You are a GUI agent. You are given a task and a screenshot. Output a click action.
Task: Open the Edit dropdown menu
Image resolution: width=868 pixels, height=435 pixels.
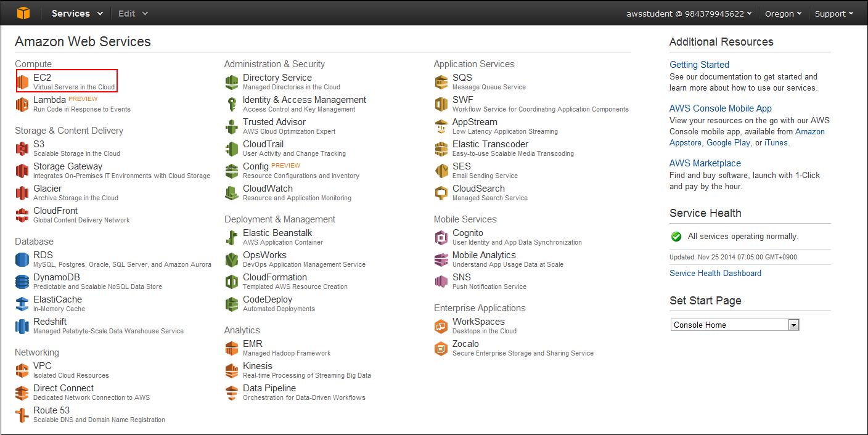click(133, 13)
